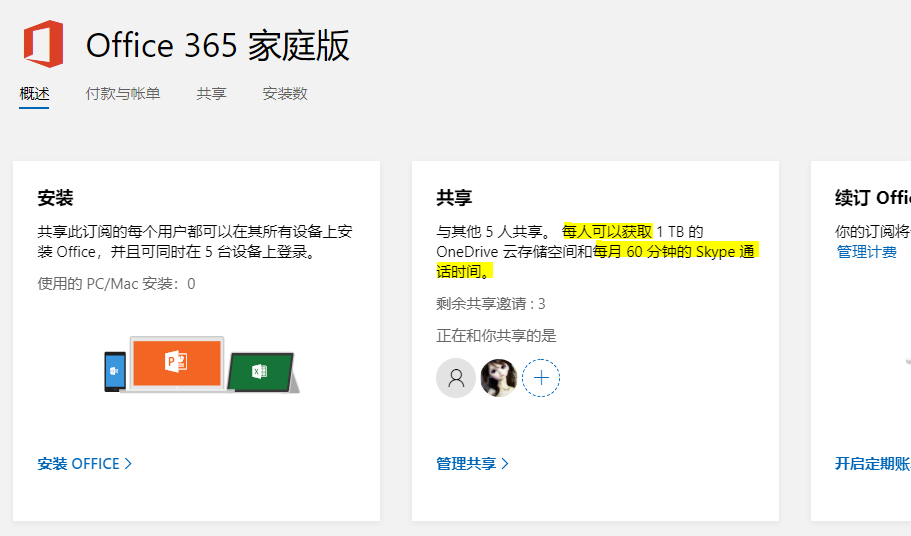The width and height of the screenshot is (911, 536).
Task: Click the Office 365 logo icon
Action: click(44, 44)
